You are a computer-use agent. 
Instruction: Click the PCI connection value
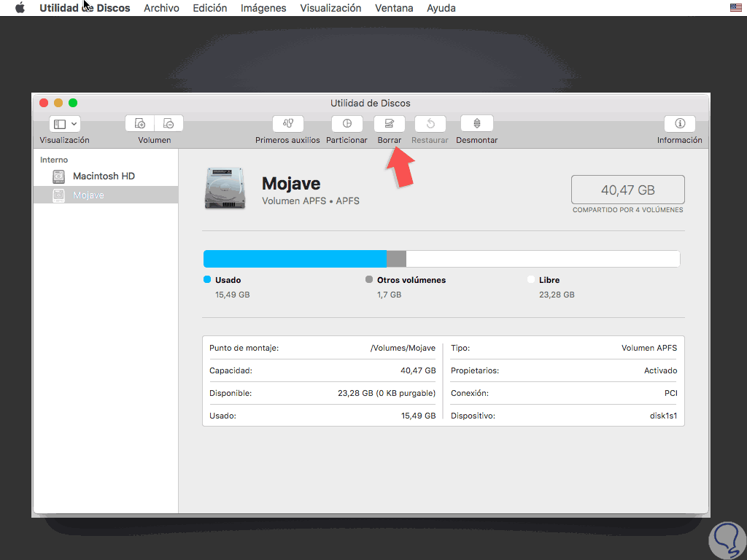point(671,393)
